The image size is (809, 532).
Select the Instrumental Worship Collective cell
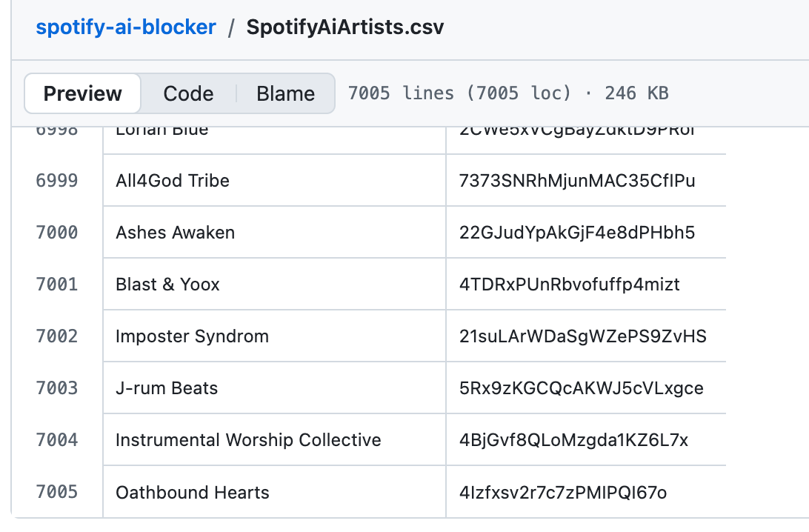[x=274, y=439]
